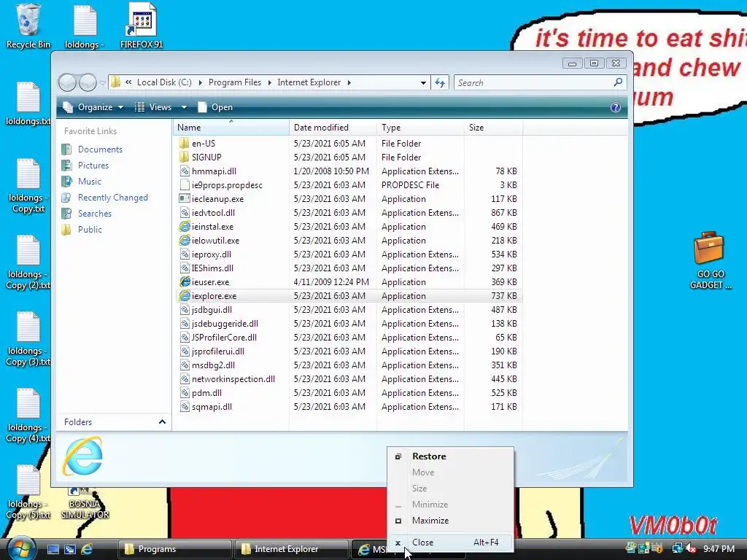The height and width of the screenshot is (560, 747).
Task: Expand the Folders pane chevron
Action: click(x=162, y=422)
